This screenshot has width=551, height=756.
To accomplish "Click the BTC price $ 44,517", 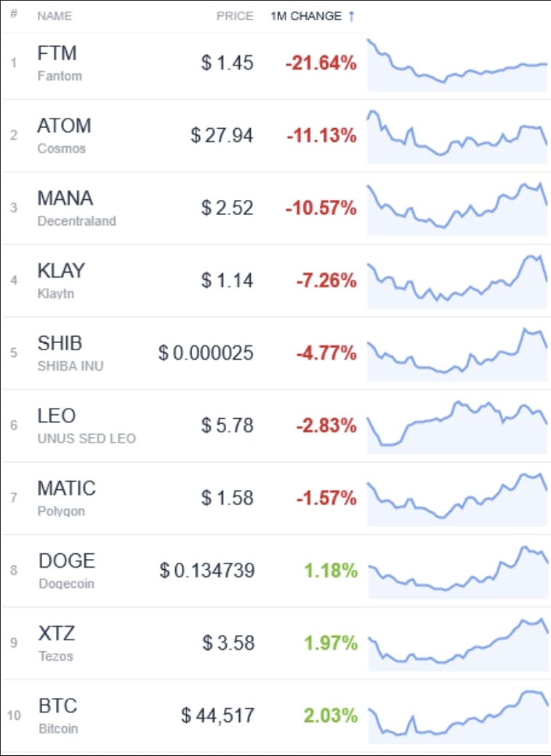I will (x=218, y=715).
